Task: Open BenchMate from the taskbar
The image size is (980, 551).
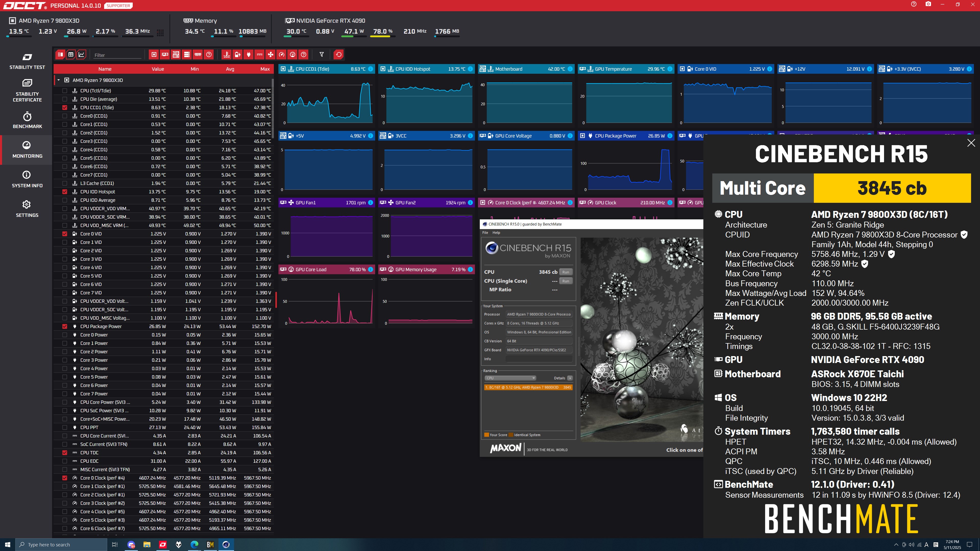Action: 210,545
